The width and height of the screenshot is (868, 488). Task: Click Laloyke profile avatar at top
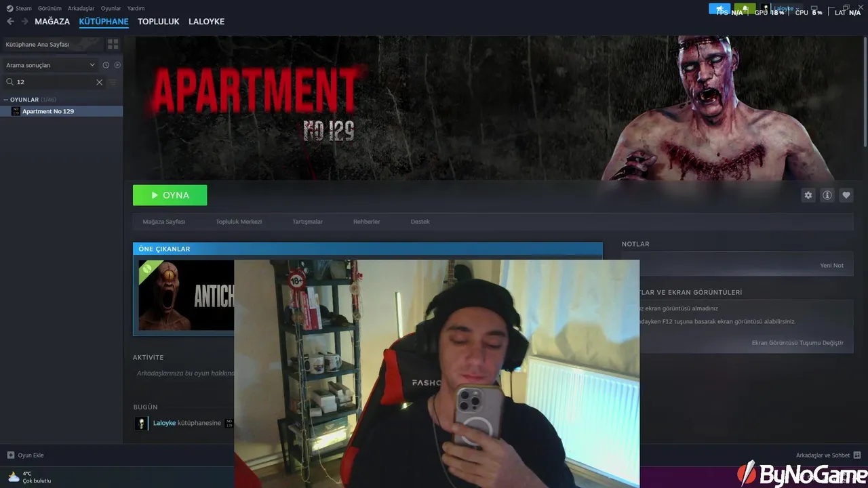766,9
